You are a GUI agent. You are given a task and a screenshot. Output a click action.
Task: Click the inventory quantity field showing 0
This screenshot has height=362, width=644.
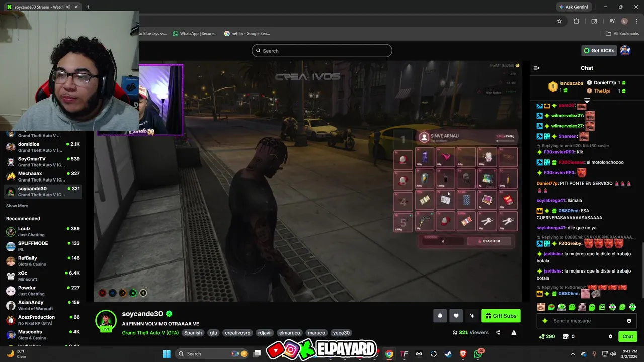tap(443, 241)
